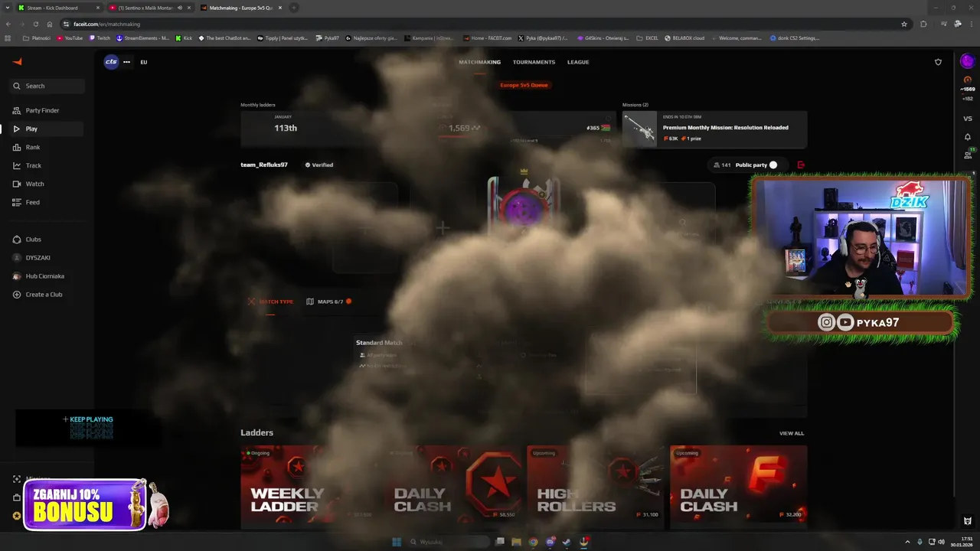Open Chrome from the taskbar
Screen dimensions: 980x551
click(x=533, y=542)
